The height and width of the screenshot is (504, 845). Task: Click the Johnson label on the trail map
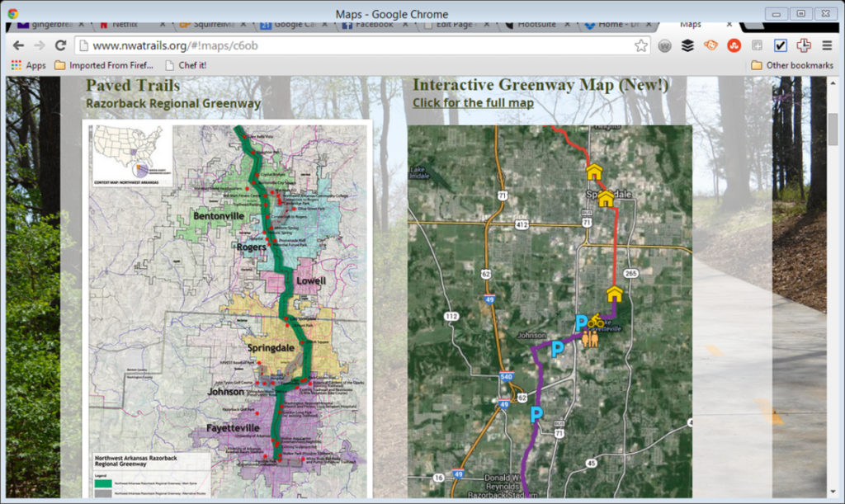click(x=226, y=392)
